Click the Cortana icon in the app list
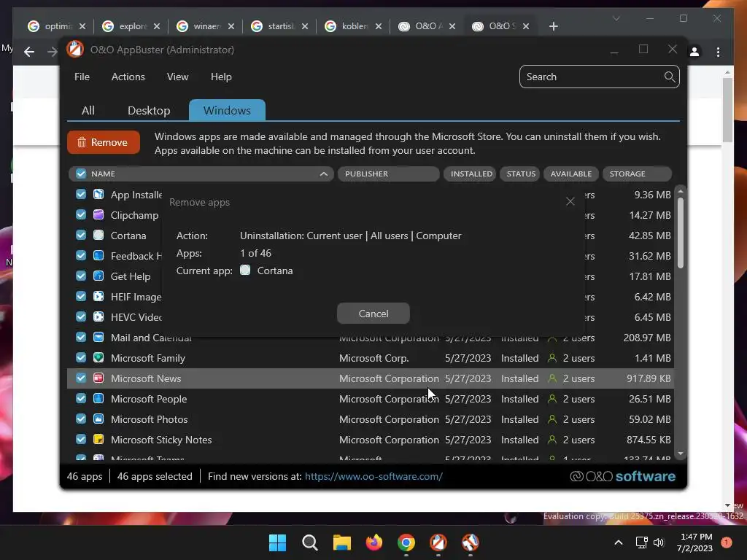This screenshot has width=747, height=560. point(98,236)
